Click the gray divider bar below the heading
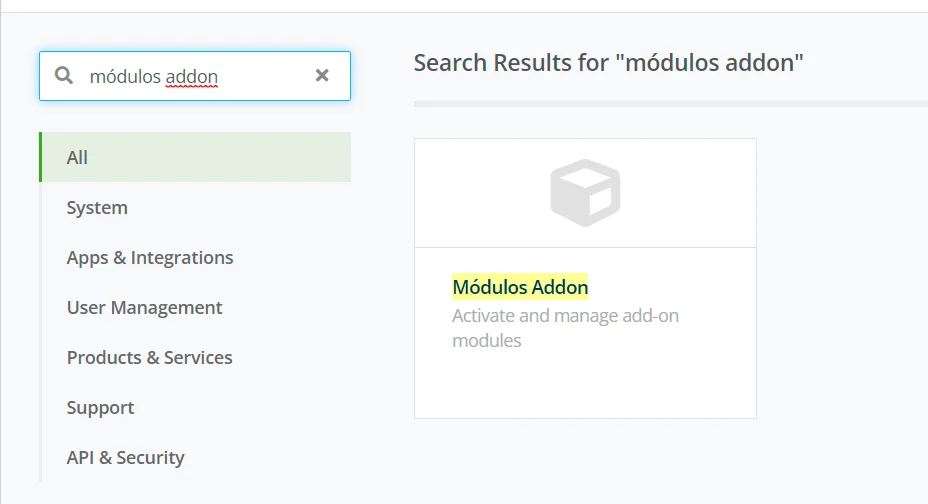Image resolution: width=928 pixels, height=504 pixels. point(671,104)
